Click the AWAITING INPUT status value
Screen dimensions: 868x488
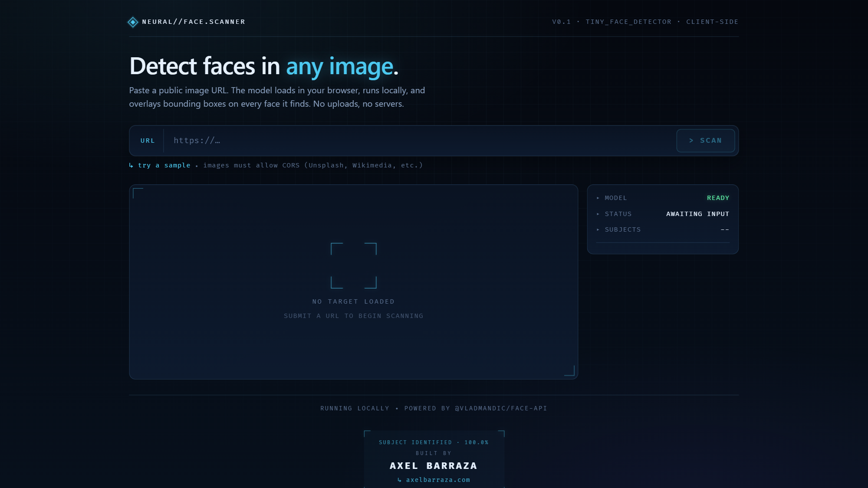pos(697,214)
